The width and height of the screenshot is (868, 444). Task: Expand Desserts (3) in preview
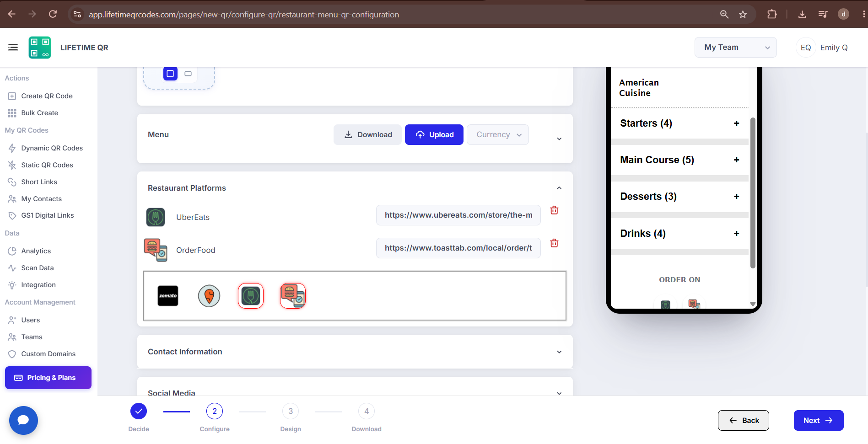pos(736,196)
